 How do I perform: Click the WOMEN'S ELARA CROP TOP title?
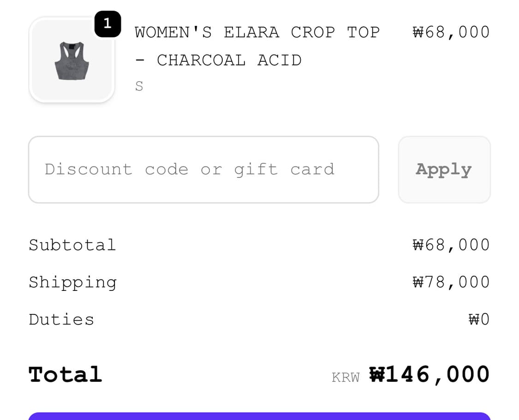(257, 32)
